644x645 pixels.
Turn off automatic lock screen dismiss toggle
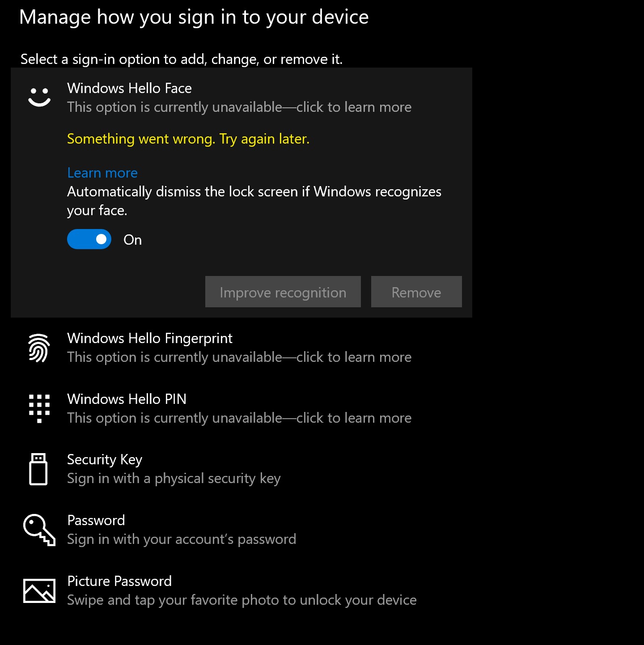89,239
